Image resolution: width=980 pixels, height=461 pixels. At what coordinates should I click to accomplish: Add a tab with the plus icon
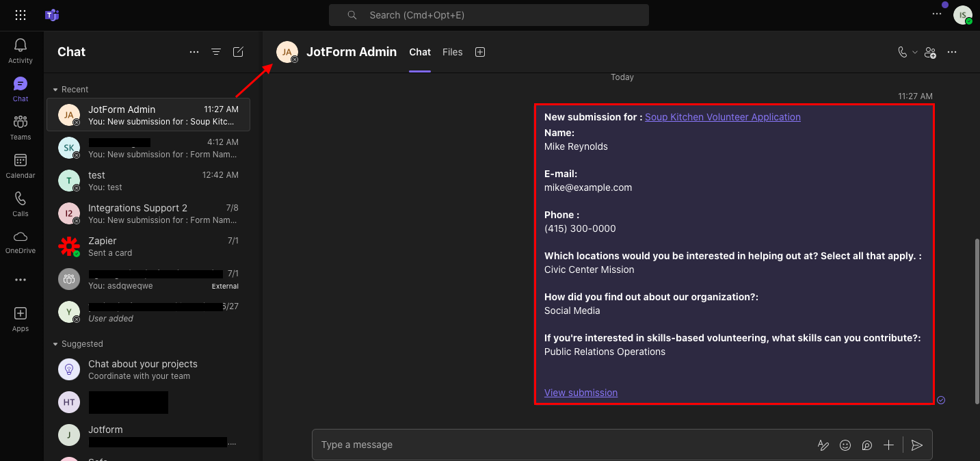tap(480, 52)
